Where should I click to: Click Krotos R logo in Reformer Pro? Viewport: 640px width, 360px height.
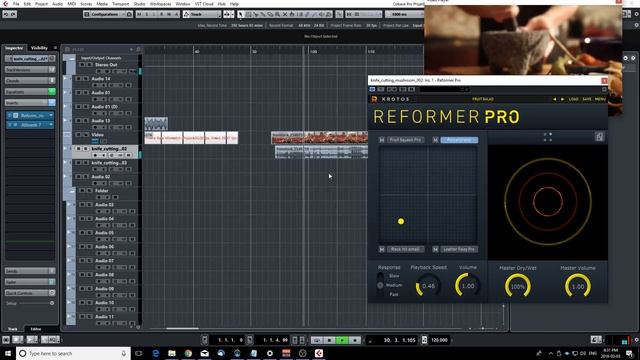pyautogui.click(x=374, y=99)
